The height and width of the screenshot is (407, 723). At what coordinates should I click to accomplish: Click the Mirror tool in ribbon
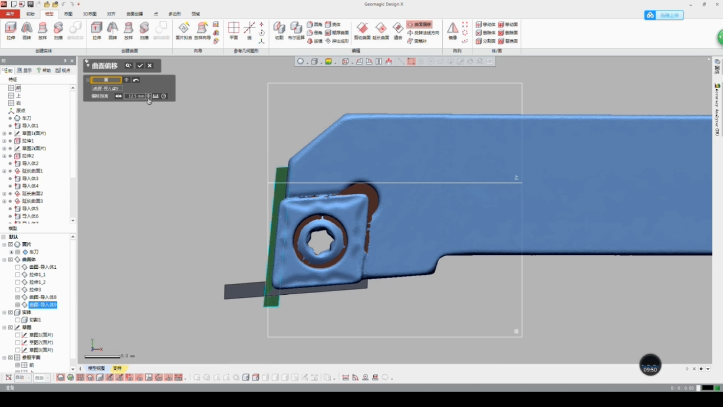(x=454, y=29)
